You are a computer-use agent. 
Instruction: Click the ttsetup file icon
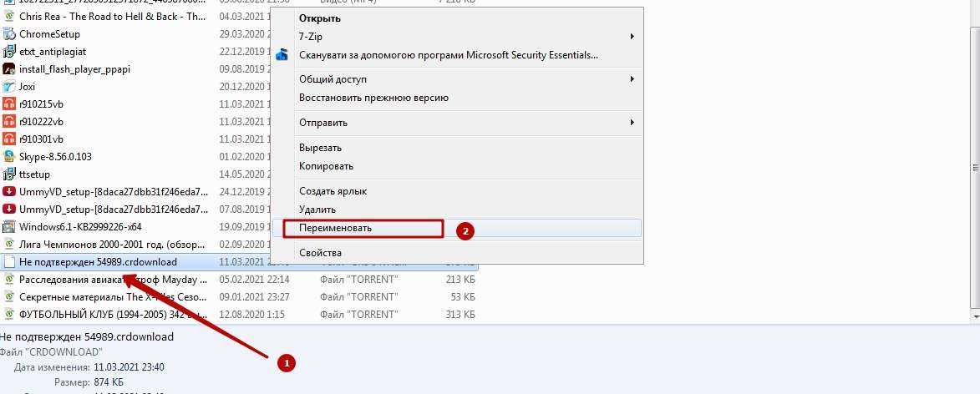click(9, 174)
